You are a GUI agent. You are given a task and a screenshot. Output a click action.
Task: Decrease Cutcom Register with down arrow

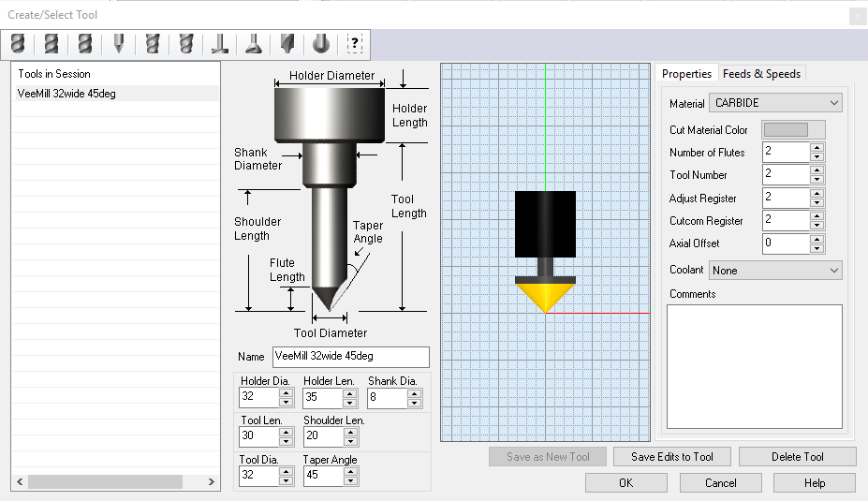tap(817, 226)
